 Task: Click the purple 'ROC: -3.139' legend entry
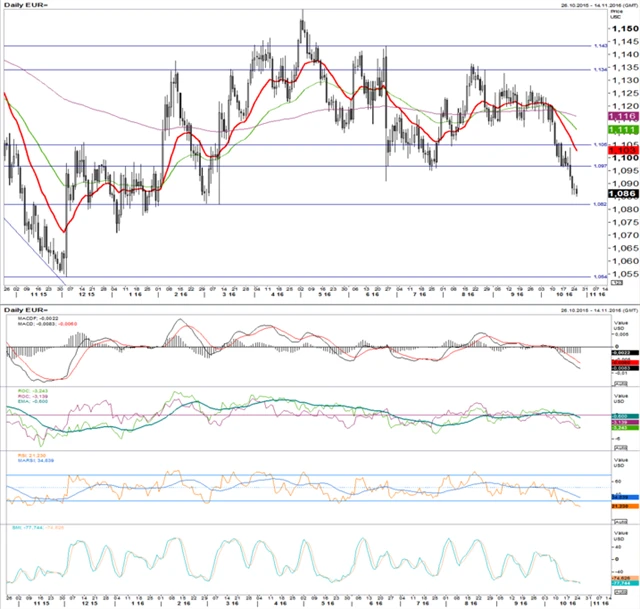click(x=33, y=396)
